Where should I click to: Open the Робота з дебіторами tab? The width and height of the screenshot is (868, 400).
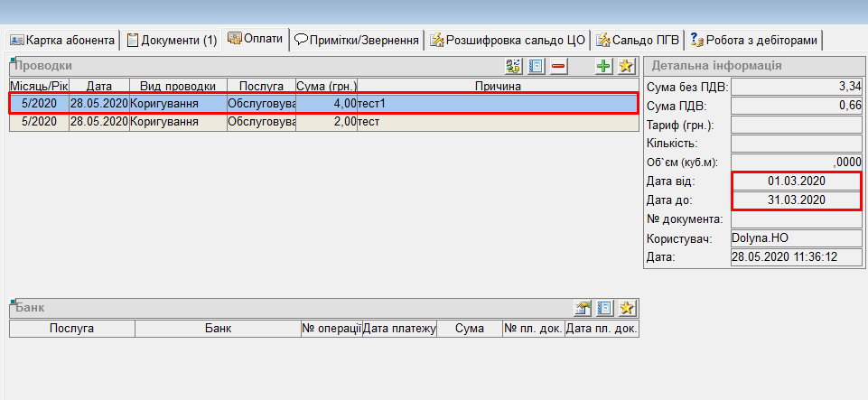[754, 40]
